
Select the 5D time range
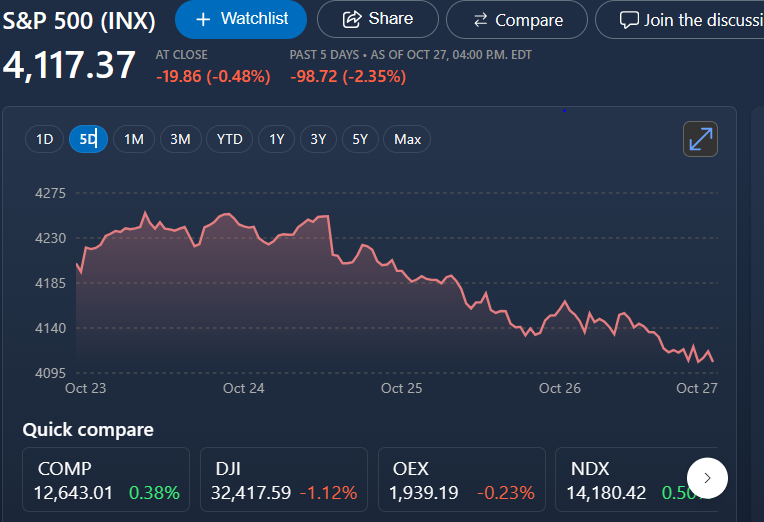88,139
